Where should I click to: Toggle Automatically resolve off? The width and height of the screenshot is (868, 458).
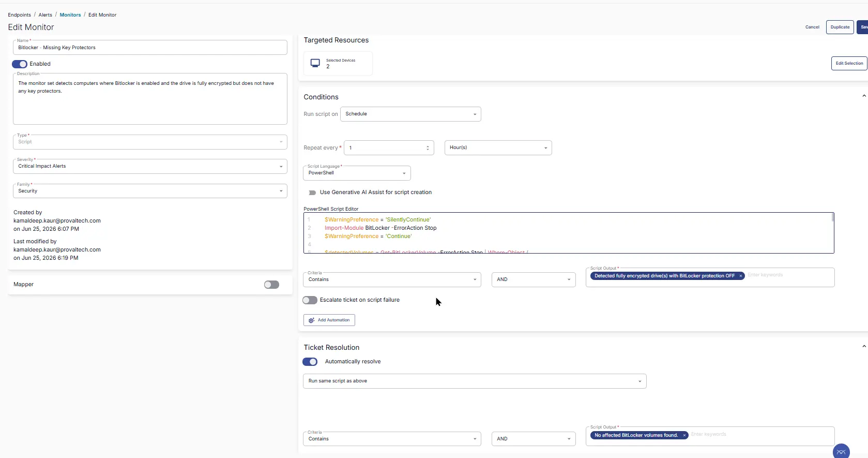(x=310, y=362)
